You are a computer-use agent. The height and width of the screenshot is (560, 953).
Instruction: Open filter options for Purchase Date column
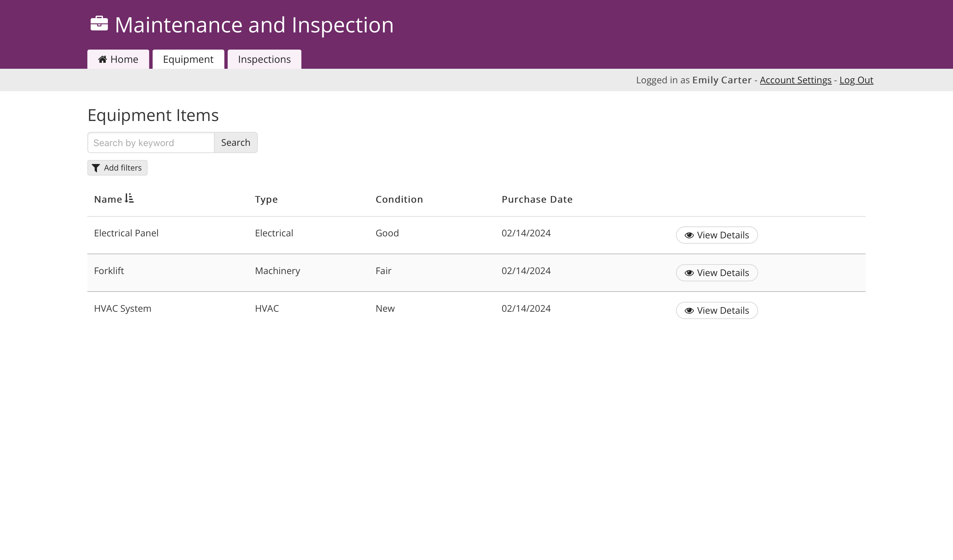coord(537,199)
